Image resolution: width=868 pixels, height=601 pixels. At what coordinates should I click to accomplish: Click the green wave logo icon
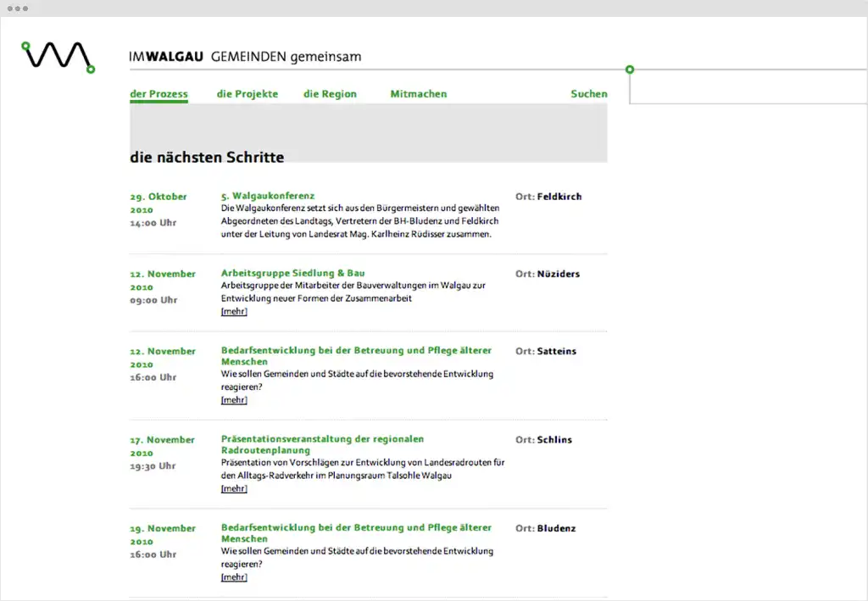click(58, 56)
